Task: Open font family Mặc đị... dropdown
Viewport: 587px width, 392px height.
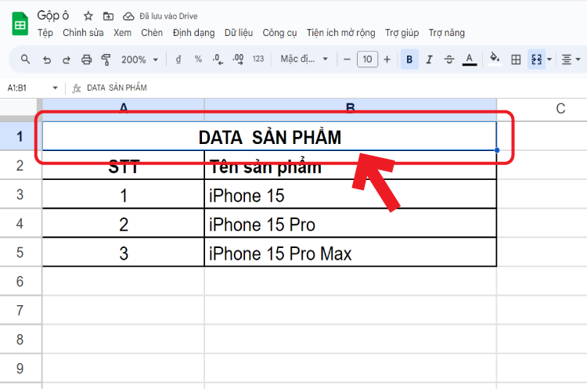Action: click(x=304, y=59)
